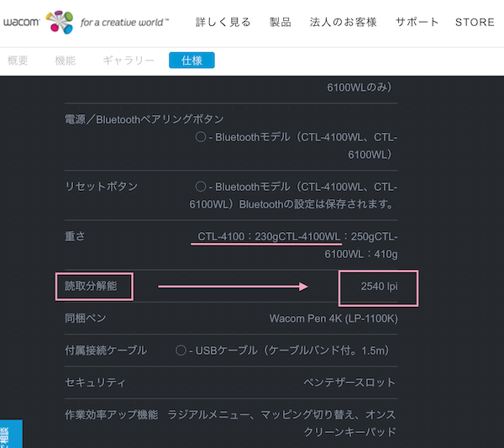Click the セキュリティ label
The width and height of the screenshot is (504, 448).
point(95,382)
